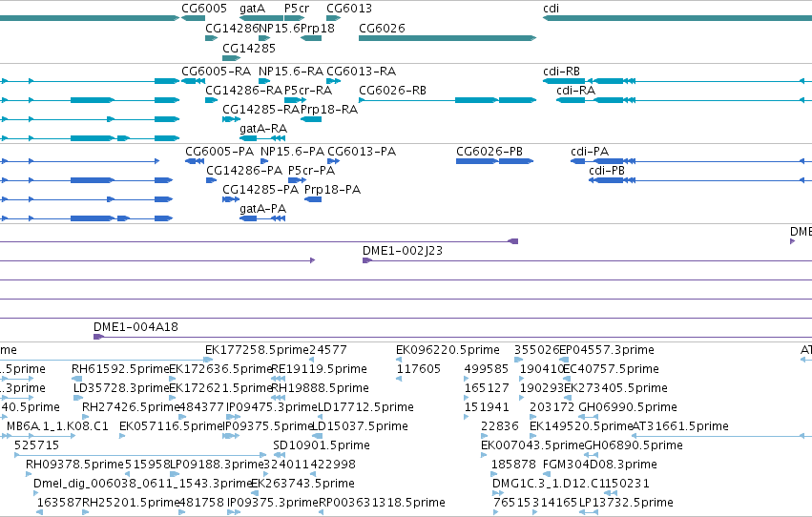Image resolution: width=812 pixels, height=517 pixels.
Task: Select transcript NP15.6-RA
Action: 290,71
